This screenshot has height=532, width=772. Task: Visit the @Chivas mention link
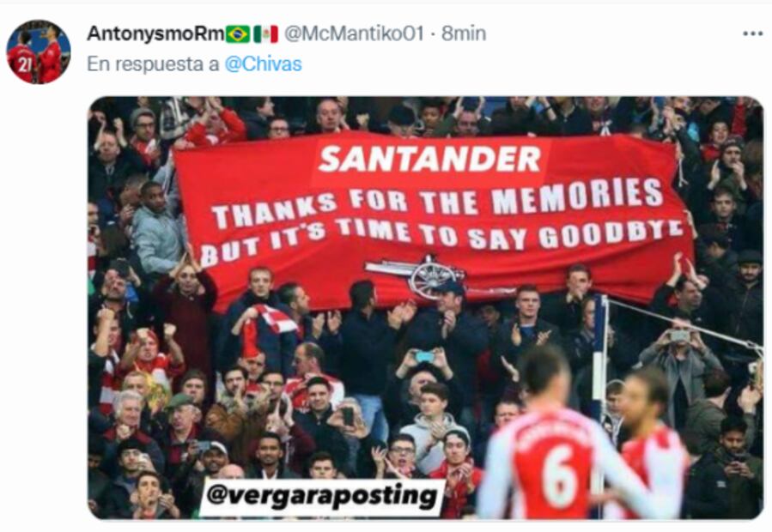pyautogui.click(x=264, y=64)
